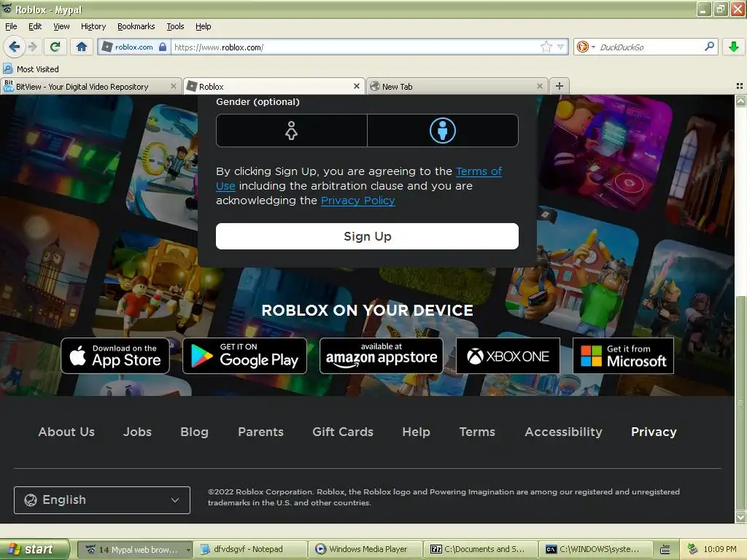This screenshot has height=560, width=747.
Task: Open the Privacy Policy link
Action: click(x=357, y=201)
